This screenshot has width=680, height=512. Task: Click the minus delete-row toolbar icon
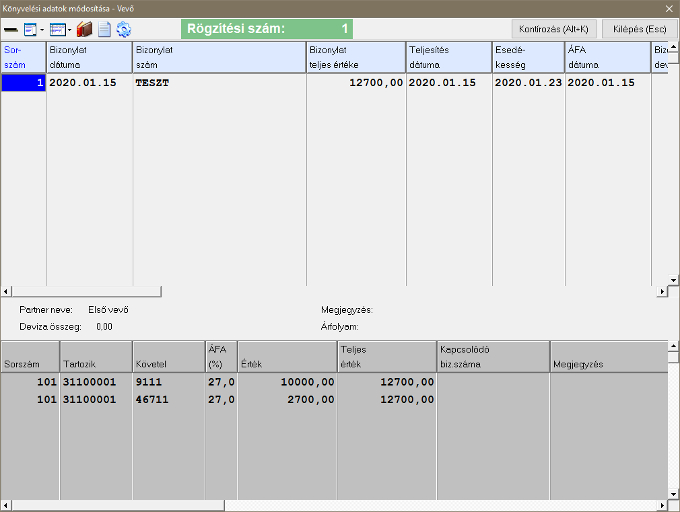[x=11, y=30]
